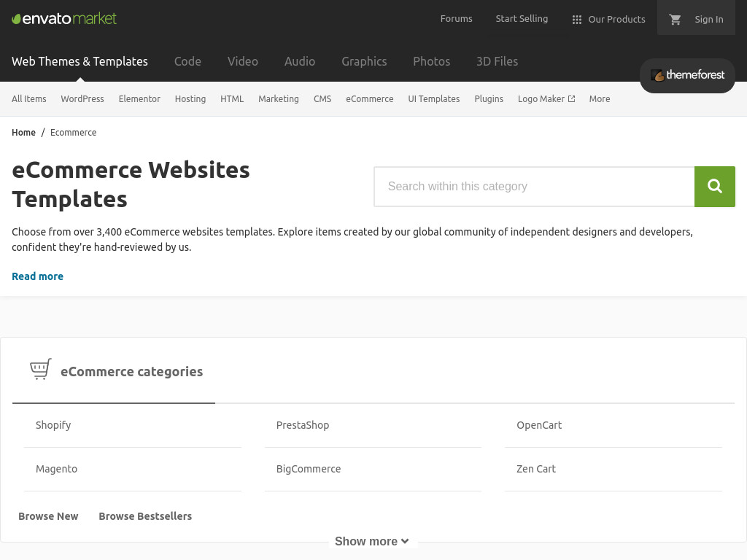
Task: Select Web Themes & Templates tab
Action: click(80, 61)
